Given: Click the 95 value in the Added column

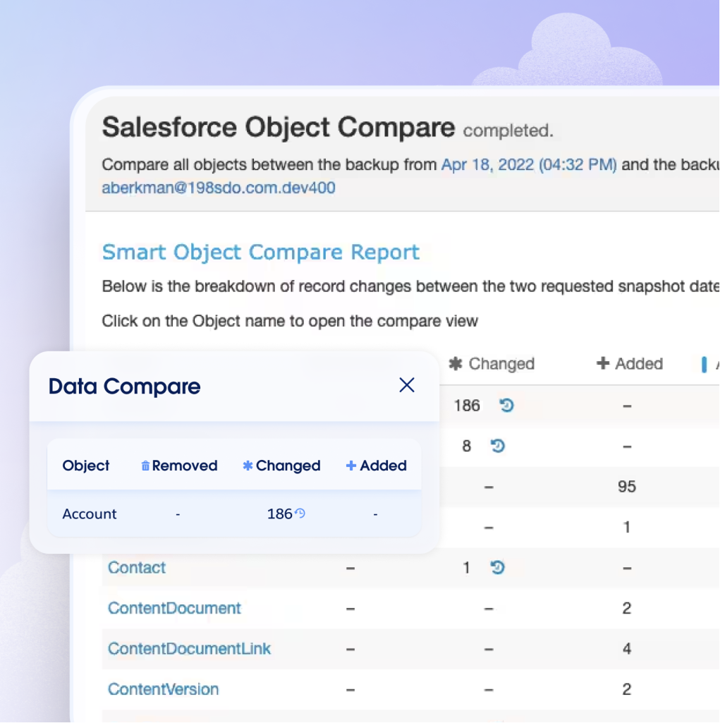Looking at the screenshot, I should (626, 487).
